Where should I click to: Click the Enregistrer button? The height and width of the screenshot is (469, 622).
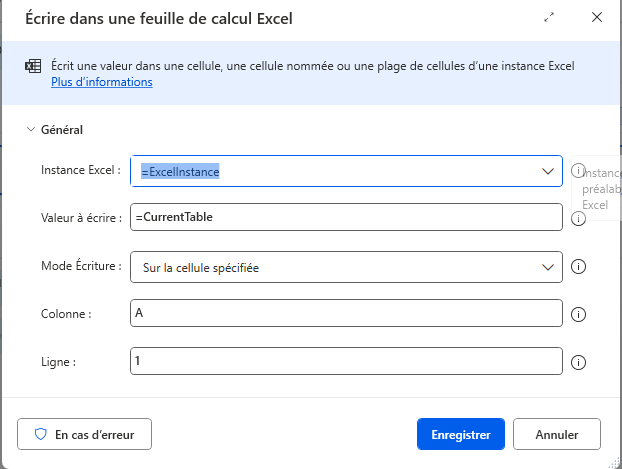tap(460, 434)
